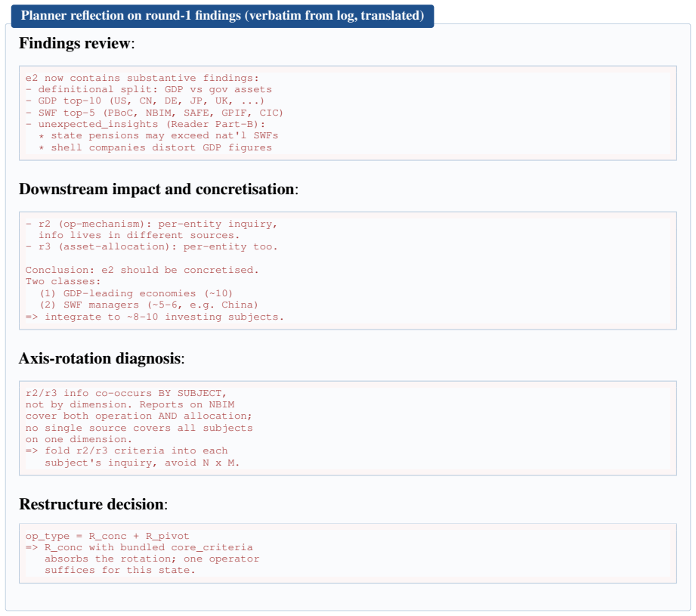Click the 'Restructure decision' heading

click(93, 504)
